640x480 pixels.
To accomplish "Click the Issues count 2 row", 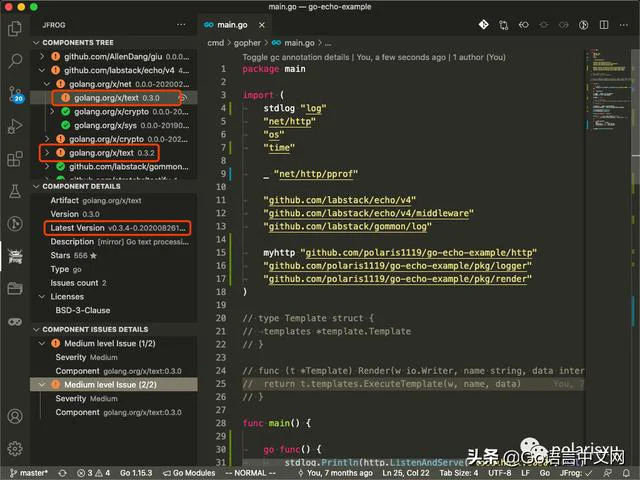I will pyautogui.click(x=114, y=283).
